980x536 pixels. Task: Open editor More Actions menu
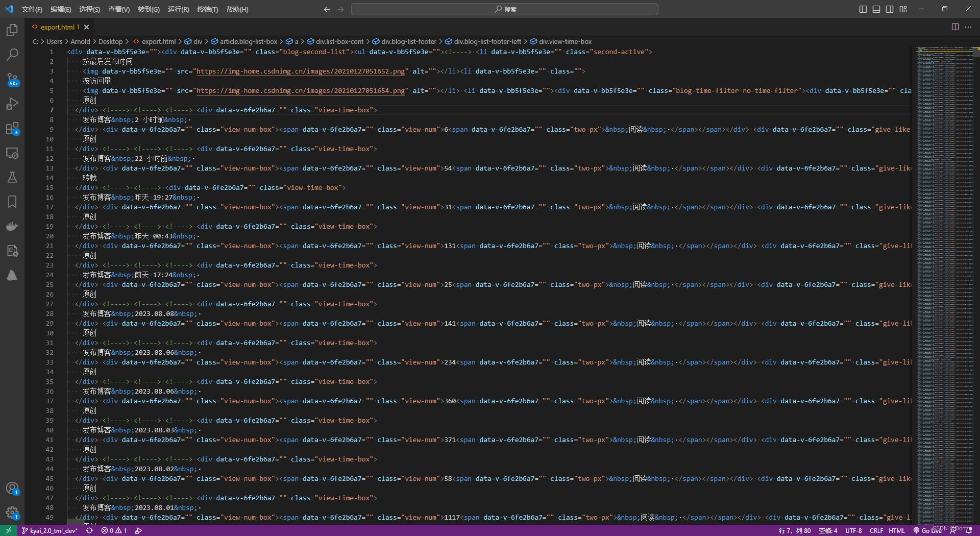[968, 27]
